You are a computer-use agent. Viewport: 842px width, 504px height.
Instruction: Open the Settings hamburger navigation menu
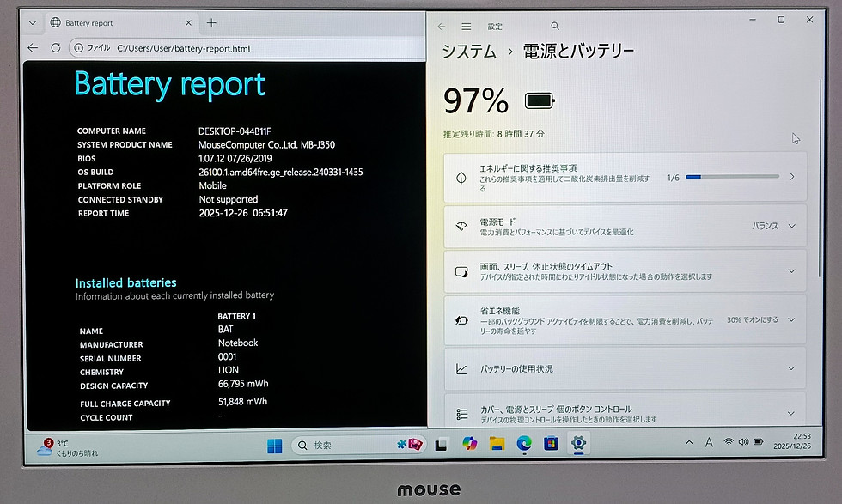[x=466, y=27]
